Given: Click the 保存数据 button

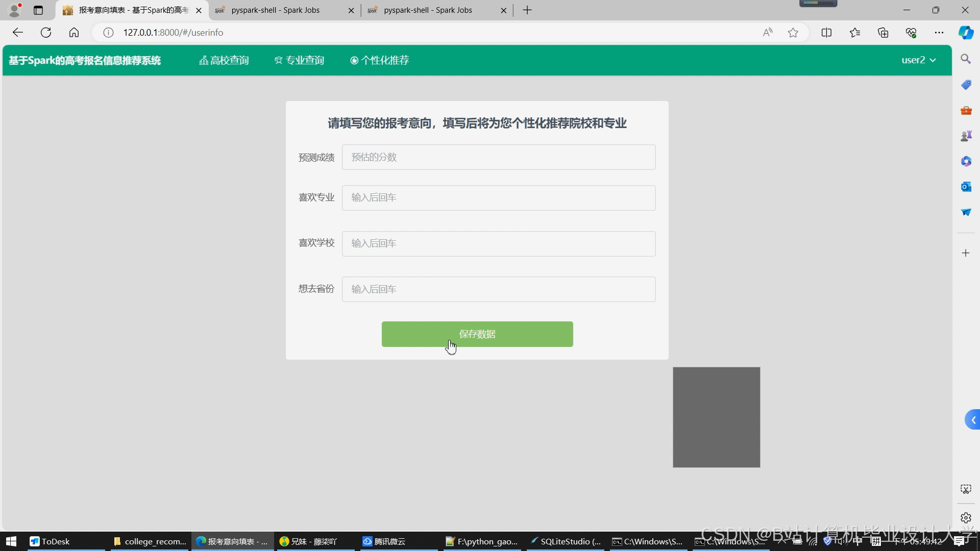Looking at the screenshot, I should click(477, 334).
